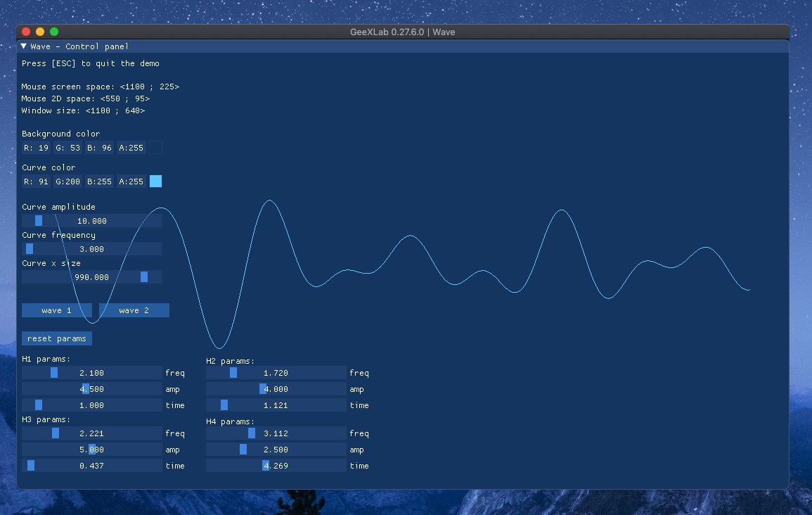Click the H1 freq slider at 2.100
Screen dimensions: 812x515
[x=92, y=373]
